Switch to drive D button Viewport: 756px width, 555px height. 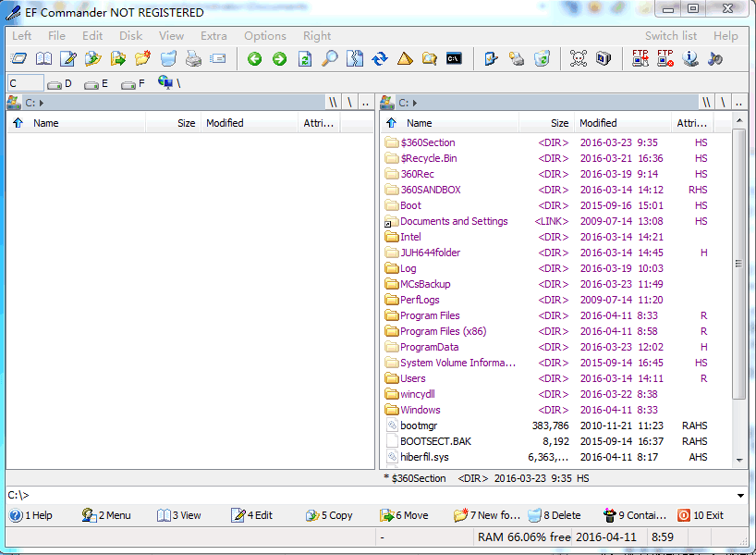coord(60,84)
